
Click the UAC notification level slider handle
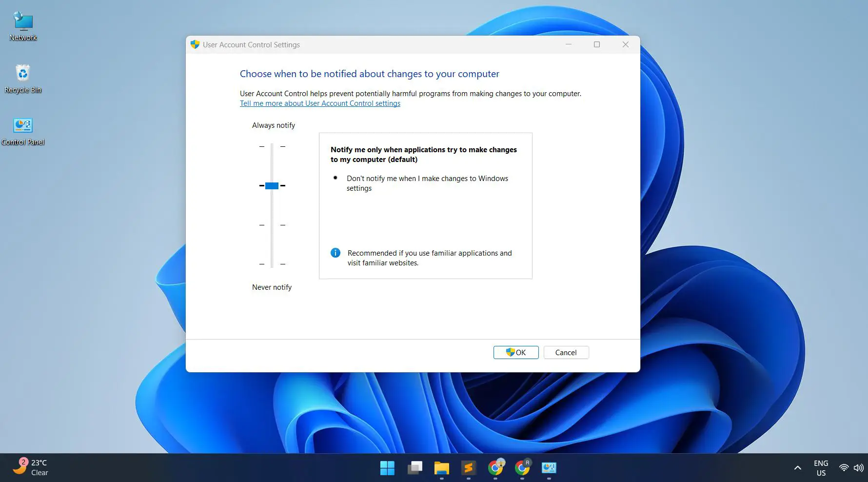point(272,185)
